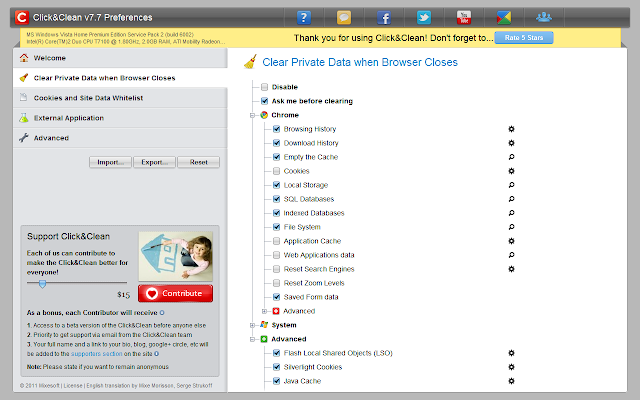Viewport: 640px width, 400px height.
Task: Toggle Download History checkbox
Action: [x=276, y=143]
